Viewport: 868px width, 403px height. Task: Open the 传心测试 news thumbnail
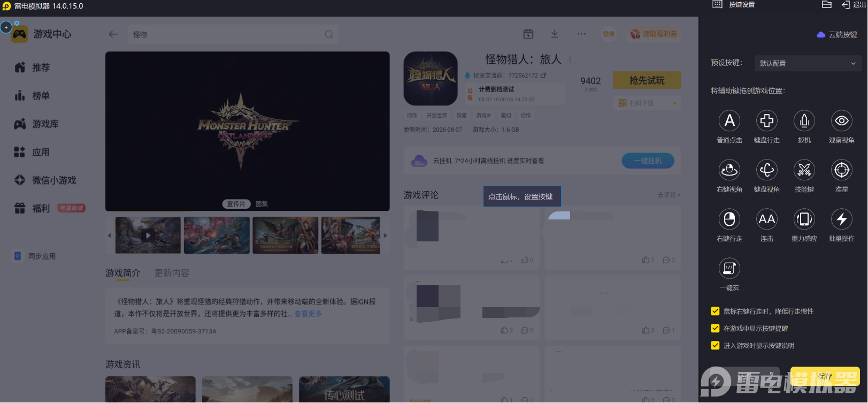[x=344, y=390]
